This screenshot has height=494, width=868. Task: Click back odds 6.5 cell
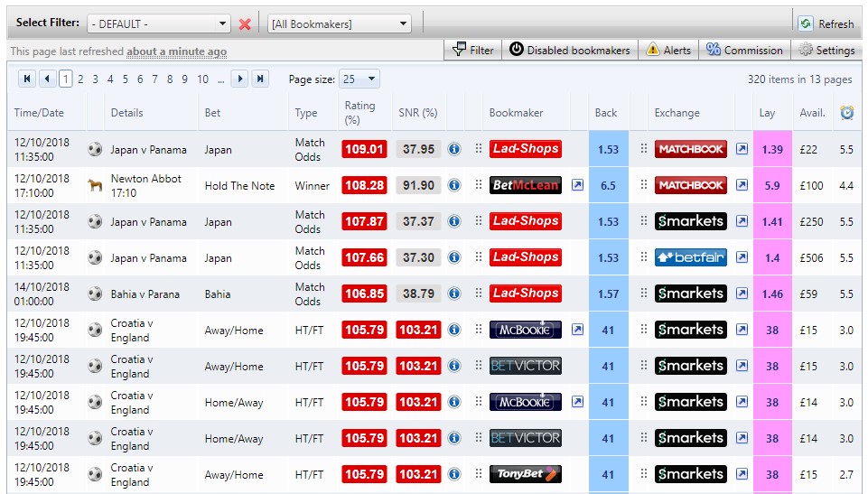[x=609, y=185]
